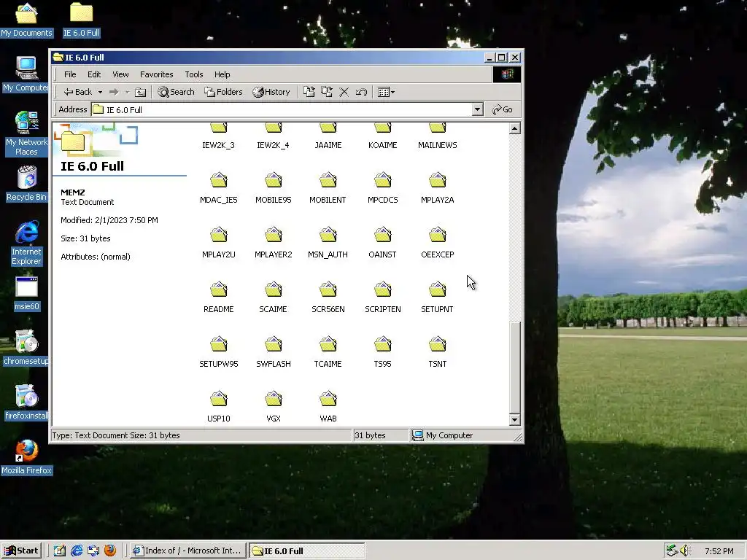
Task: Click the Undo toolbar icon
Action: click(x=361, y=92)
